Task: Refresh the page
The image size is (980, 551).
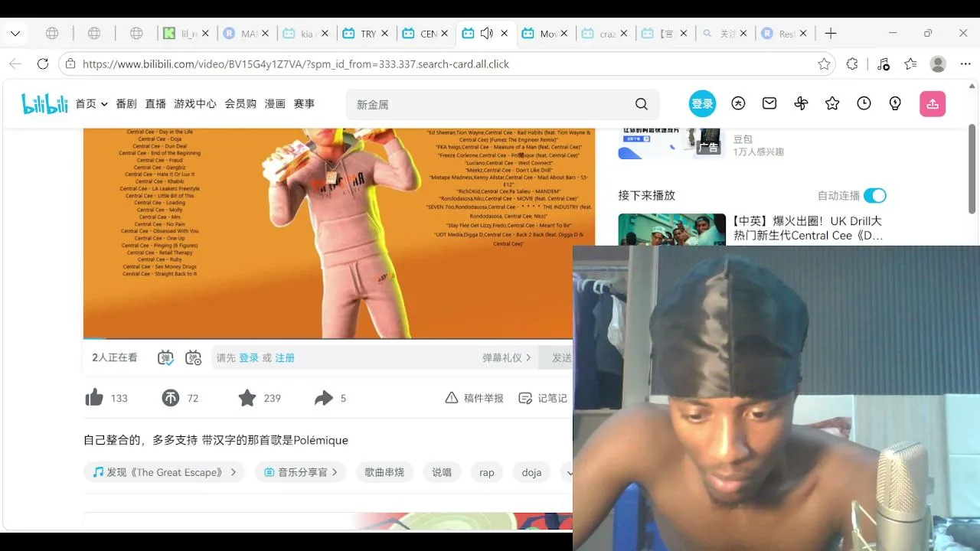Action: point(43,64)
